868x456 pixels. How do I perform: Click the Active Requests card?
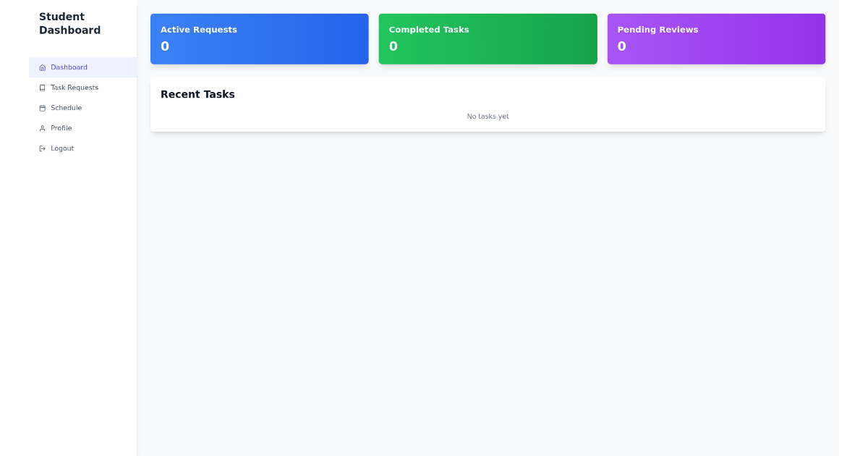click(259, 38)
